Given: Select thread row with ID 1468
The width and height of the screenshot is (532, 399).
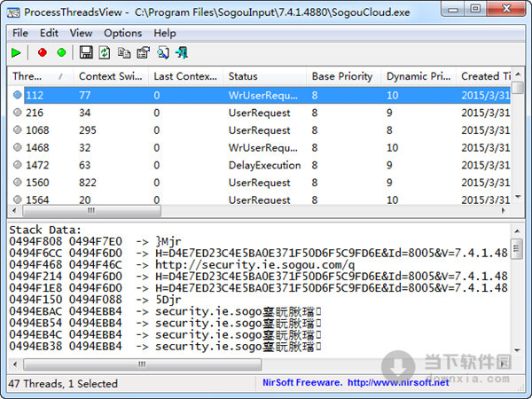Looking at the screenshot, I should tap(259, 147).
